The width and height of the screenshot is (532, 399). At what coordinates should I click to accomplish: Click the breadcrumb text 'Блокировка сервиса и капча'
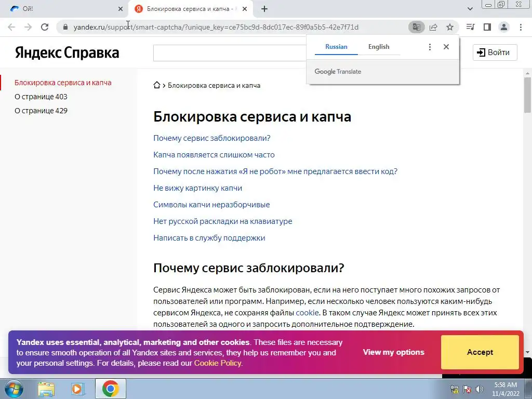click(x=214, y=86)
